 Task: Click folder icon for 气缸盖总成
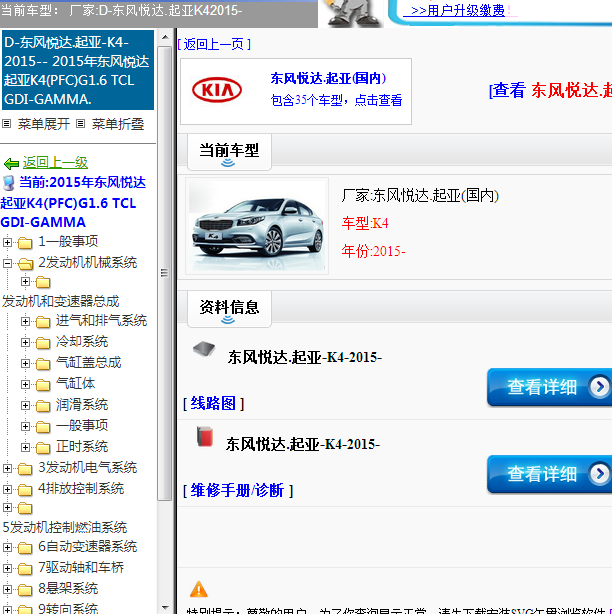point(43,364)
